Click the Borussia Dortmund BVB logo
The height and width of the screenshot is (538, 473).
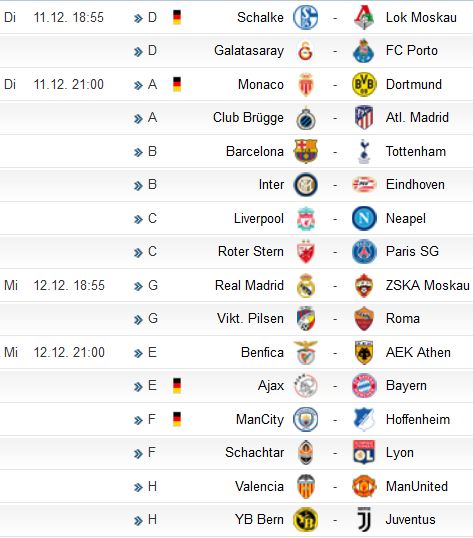coord(364,84)
